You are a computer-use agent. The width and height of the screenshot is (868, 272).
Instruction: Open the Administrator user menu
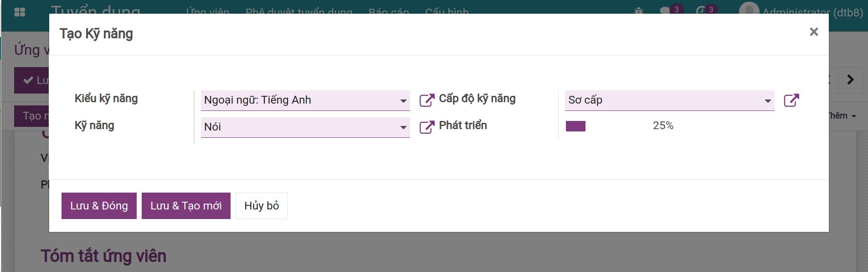pos(802,12)
